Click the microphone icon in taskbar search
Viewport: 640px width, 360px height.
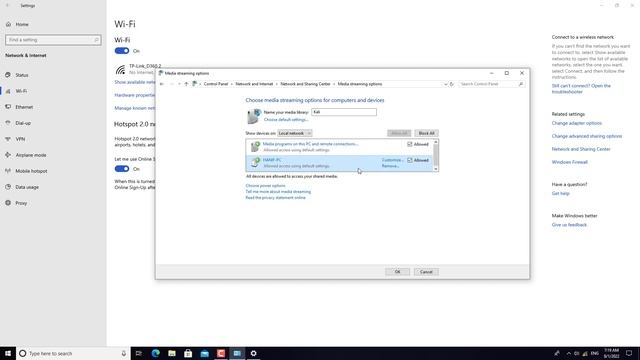coord(123,353)
